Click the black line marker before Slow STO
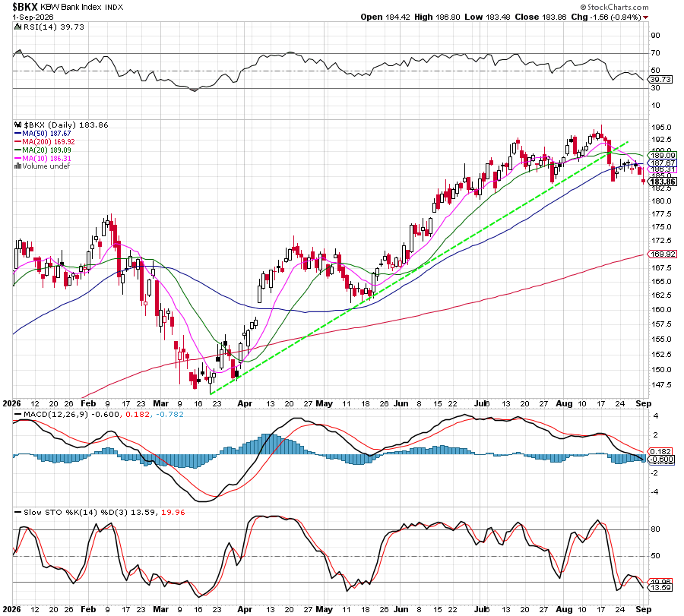The width and height of the screenshot is (684, 616). click(x=18, y=513)
